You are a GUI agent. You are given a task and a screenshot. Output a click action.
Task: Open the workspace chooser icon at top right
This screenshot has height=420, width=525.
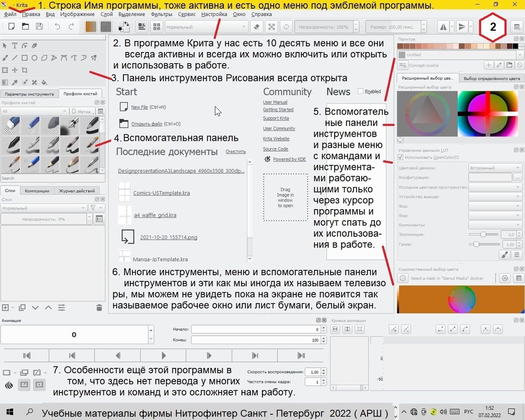point(517,27)
